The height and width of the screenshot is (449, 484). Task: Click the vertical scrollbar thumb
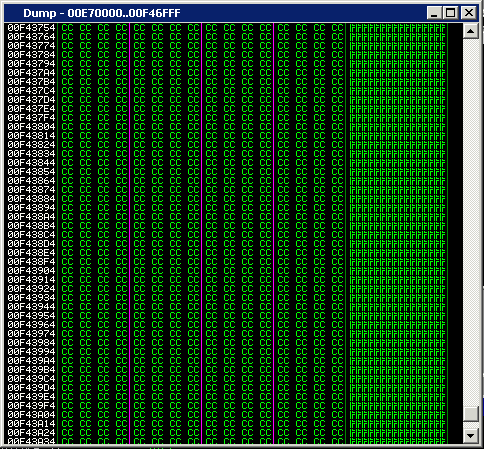pos(470,414)
